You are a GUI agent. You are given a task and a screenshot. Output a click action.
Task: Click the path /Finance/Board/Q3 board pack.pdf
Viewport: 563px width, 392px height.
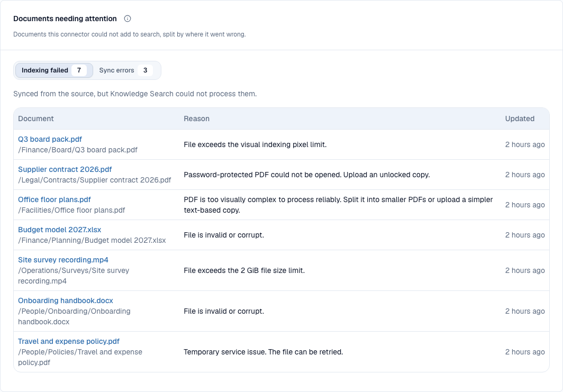coord(78,150)
